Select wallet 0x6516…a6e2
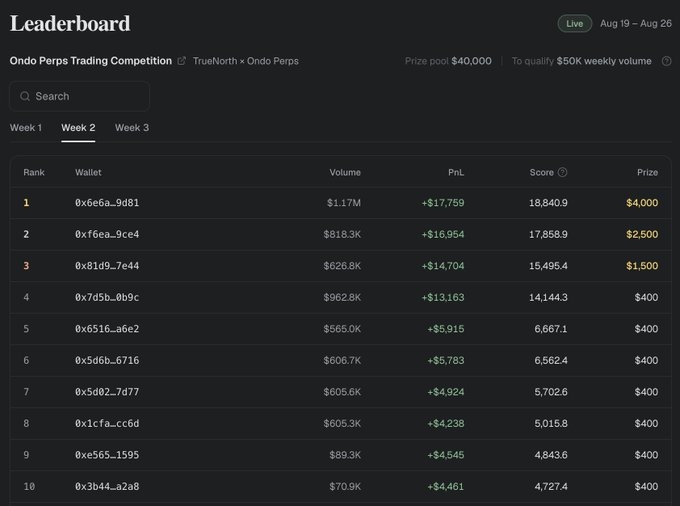The width and height of the screenshot is (680, 506). click(x=107, y=329)
